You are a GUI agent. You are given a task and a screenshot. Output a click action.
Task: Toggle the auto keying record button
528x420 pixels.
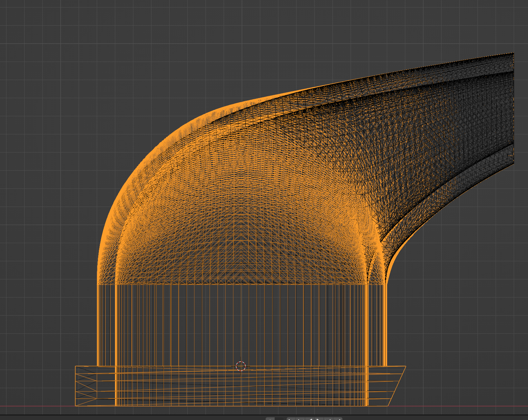[270, 419]
